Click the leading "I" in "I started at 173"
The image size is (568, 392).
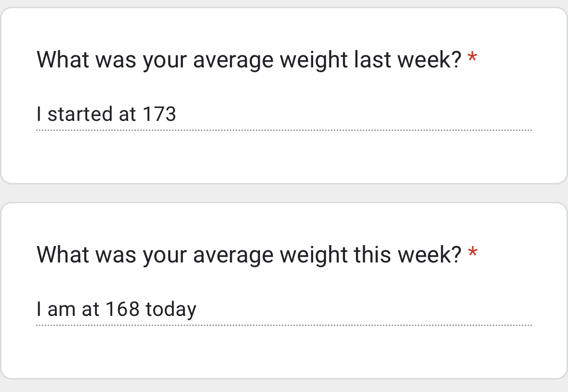(39, 115)
